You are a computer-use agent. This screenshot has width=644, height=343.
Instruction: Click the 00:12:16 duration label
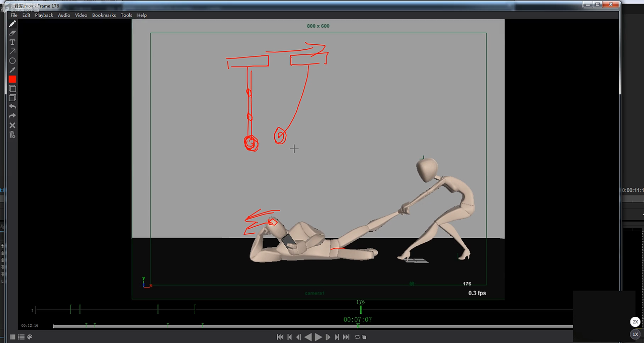pos(30,325)
